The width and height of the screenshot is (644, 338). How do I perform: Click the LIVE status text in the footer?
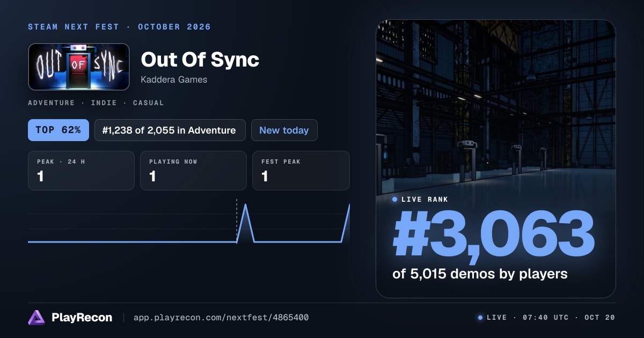(496, 318)
